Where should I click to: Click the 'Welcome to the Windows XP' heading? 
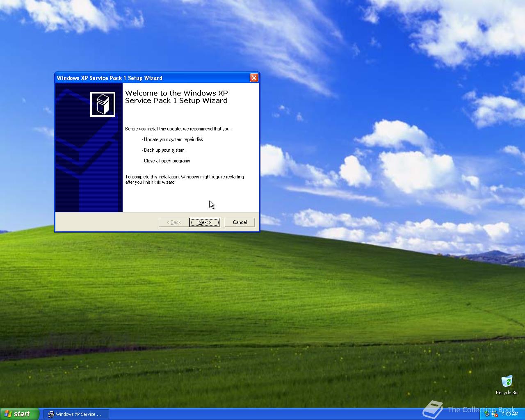[x=176, y=97]
